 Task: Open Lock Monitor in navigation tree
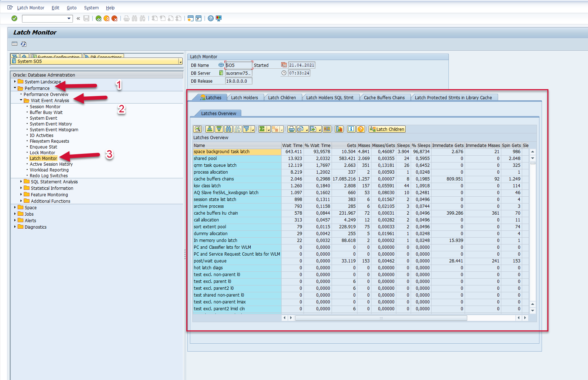coord(42,152)
